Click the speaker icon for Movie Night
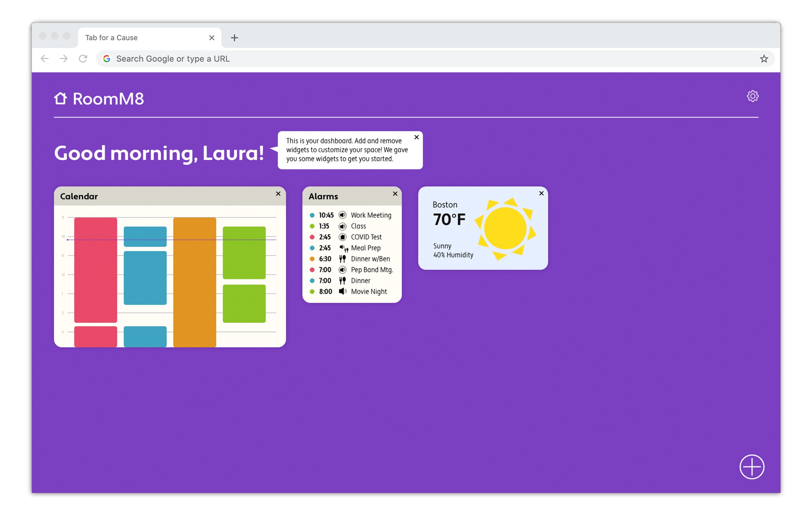This screenshot has width=812, height=516. (x=342, y=291)
